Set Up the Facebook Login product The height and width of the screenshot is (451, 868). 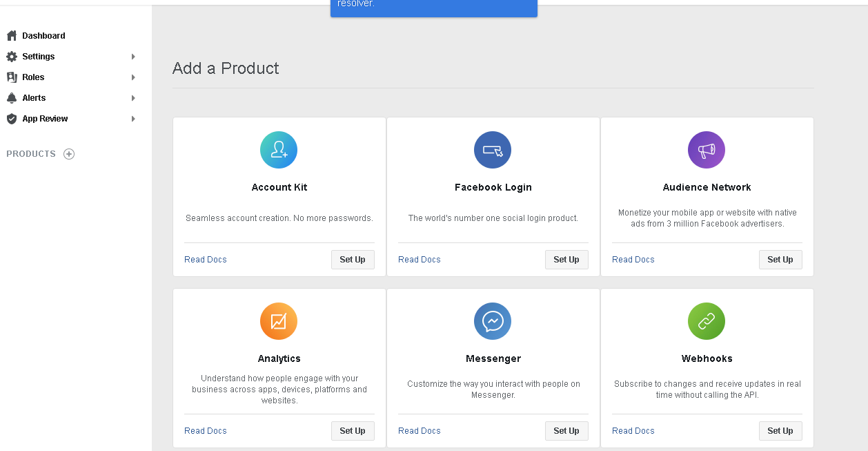pyautogui.click(x=566, y=260)
